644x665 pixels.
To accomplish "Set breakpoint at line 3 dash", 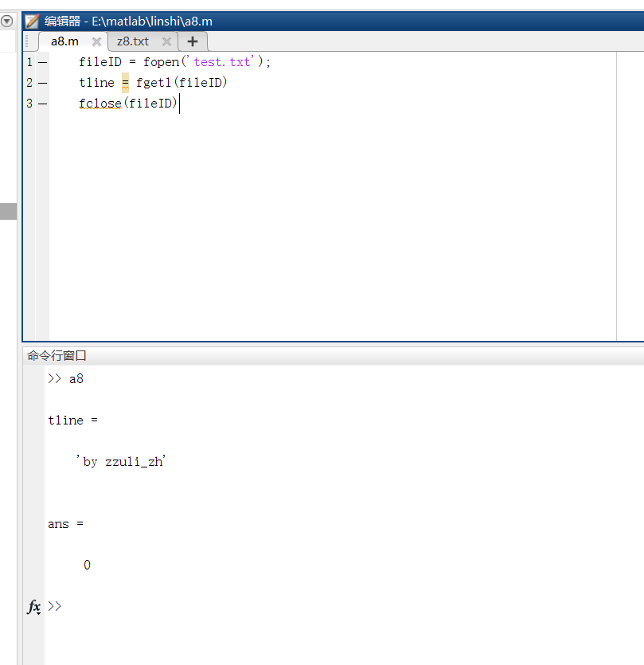I will click(43, 104).
